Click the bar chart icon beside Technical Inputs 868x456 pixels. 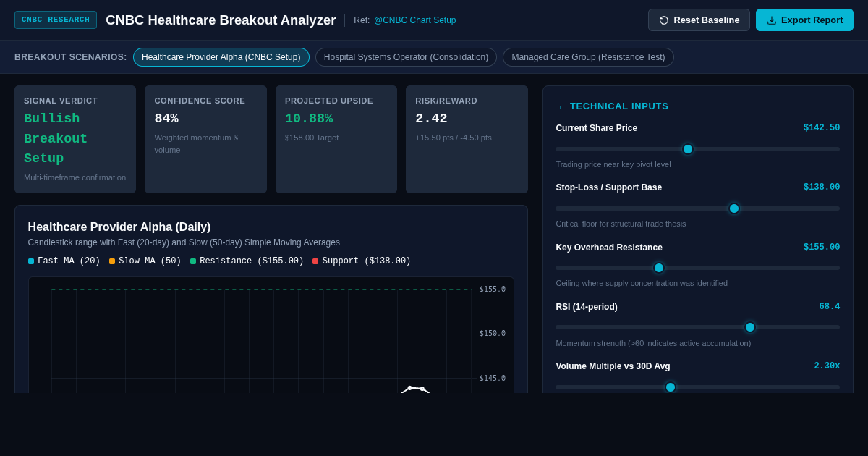coord(561,106)
